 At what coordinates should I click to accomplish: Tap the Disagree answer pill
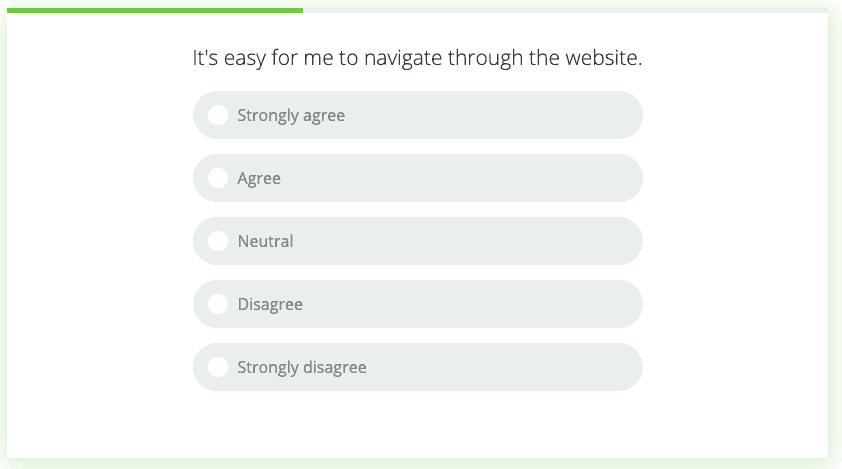418,304
